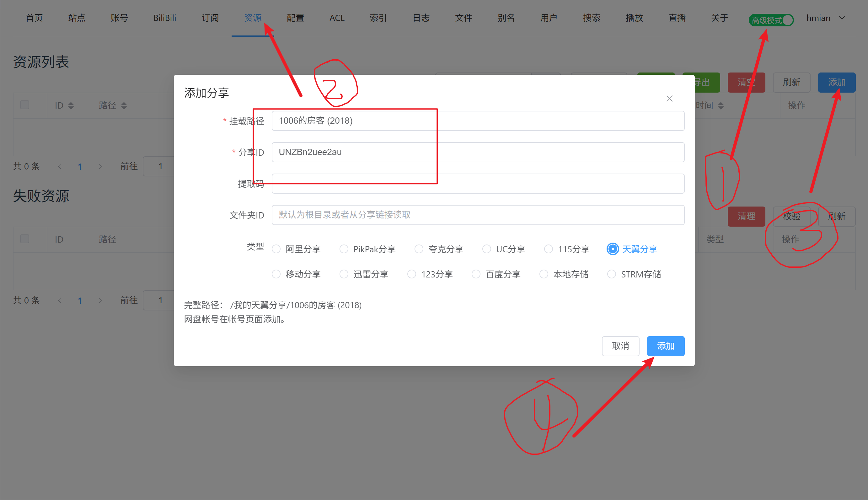Go to next page in 资源列表 pagination
The image size is (868, 500).
(100, 167)
